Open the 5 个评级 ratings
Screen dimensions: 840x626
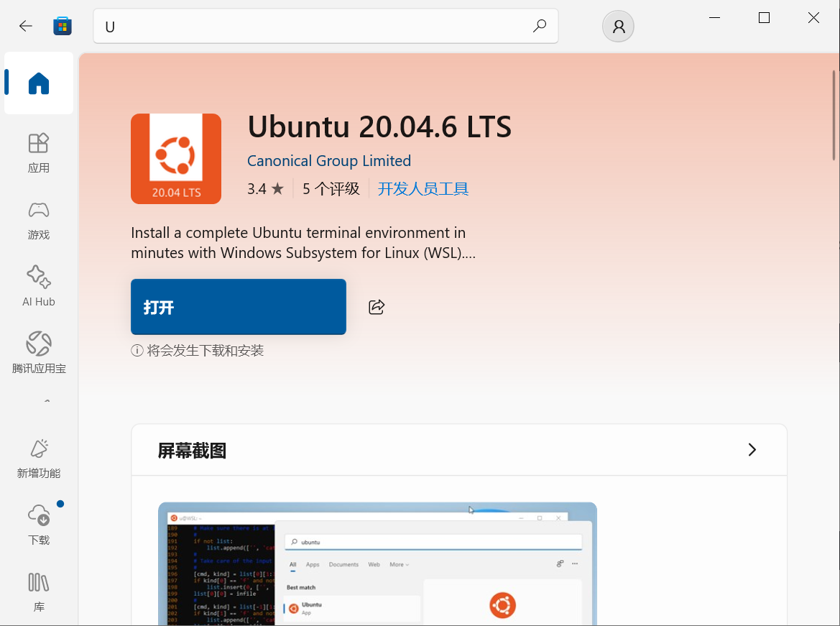[331, 188]
